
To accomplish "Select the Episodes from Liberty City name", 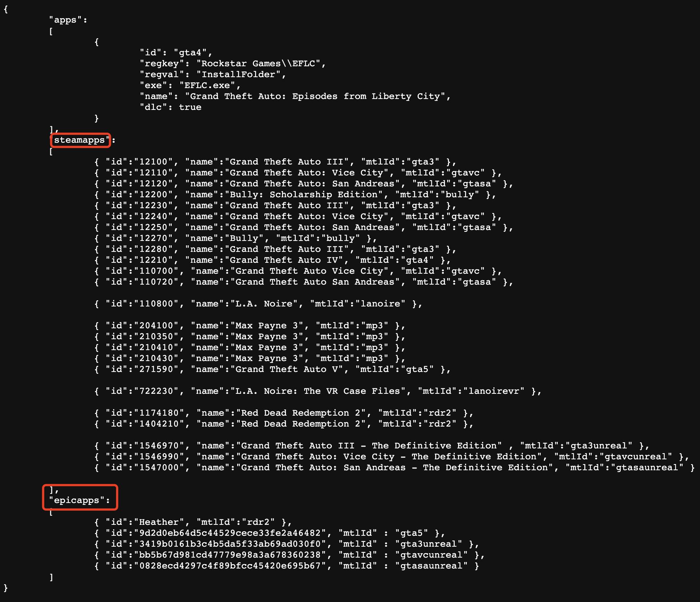I will pos(315,96).
